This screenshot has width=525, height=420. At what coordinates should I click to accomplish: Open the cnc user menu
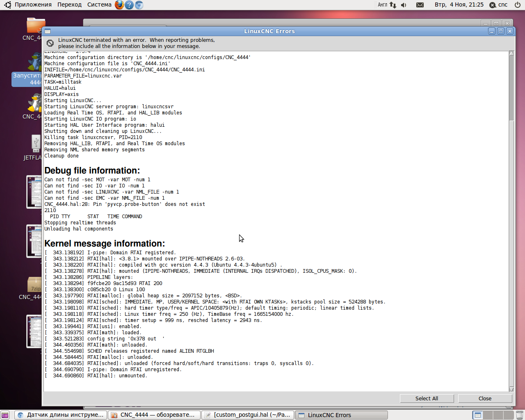(x=498, y=5)
